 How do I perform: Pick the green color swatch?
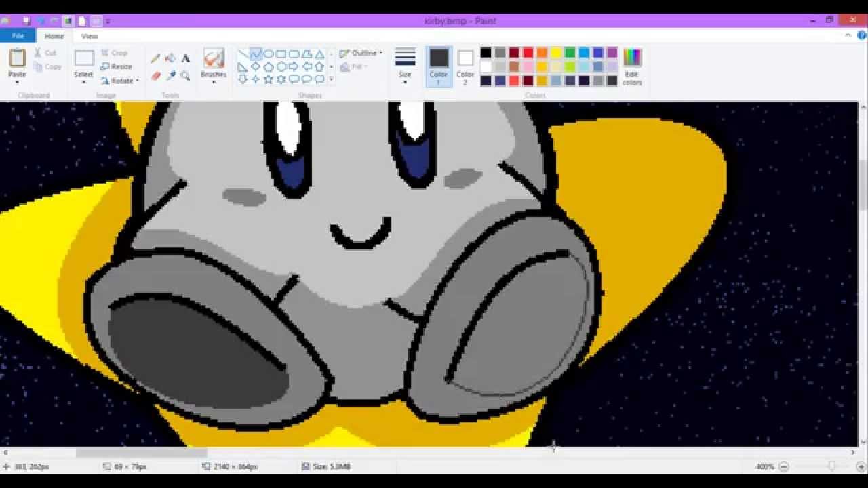click(x=570, y=53)
